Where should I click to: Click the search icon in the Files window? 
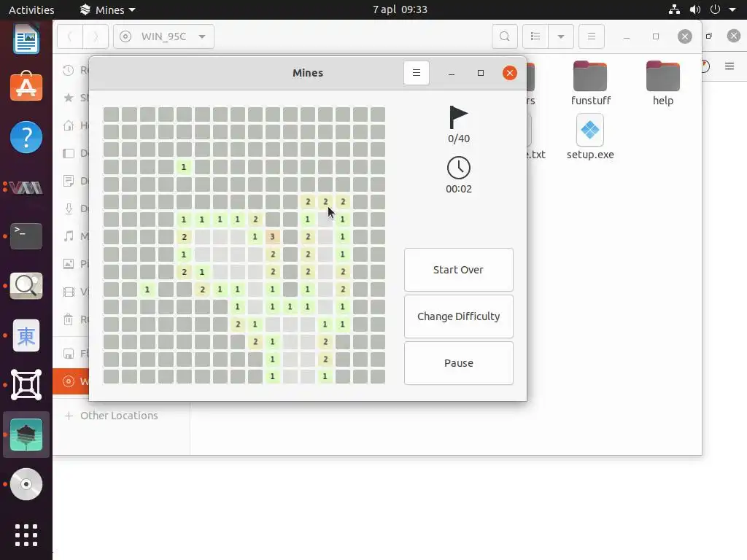[x=505, y=36]
